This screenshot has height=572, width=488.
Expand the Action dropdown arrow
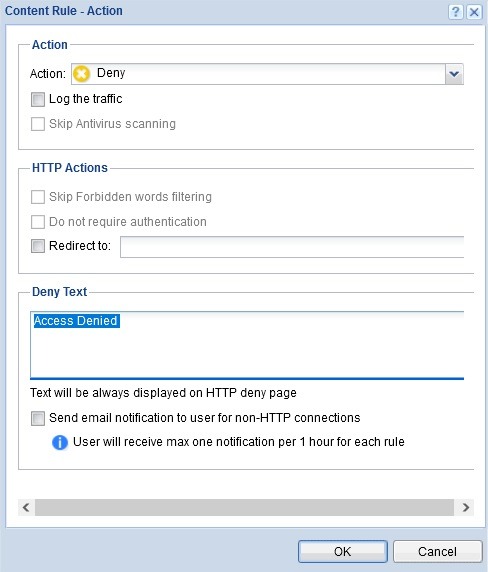[454, 74]
